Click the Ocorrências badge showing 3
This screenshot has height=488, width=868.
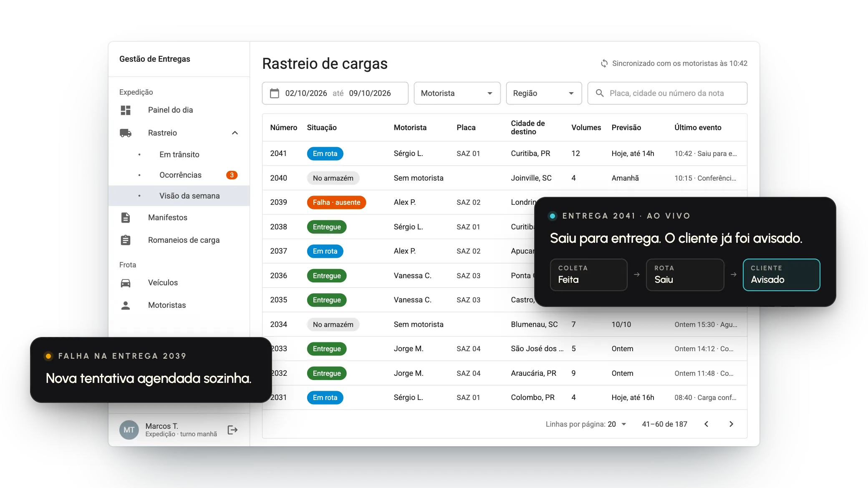pos(232,175)
